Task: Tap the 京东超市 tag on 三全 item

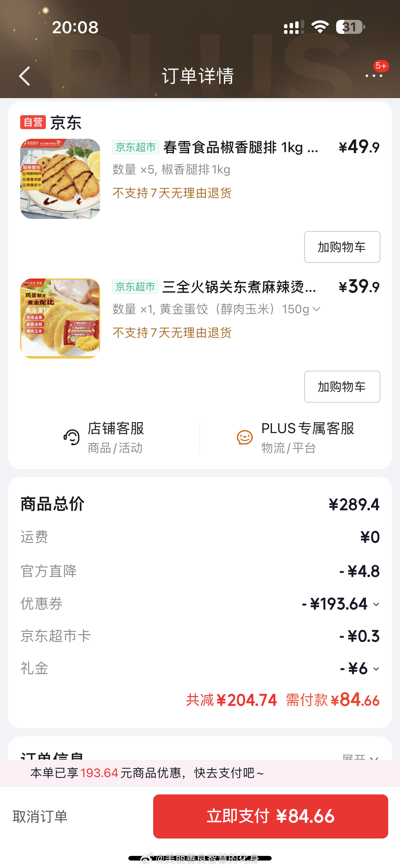Action: click(x=136, y=287)
